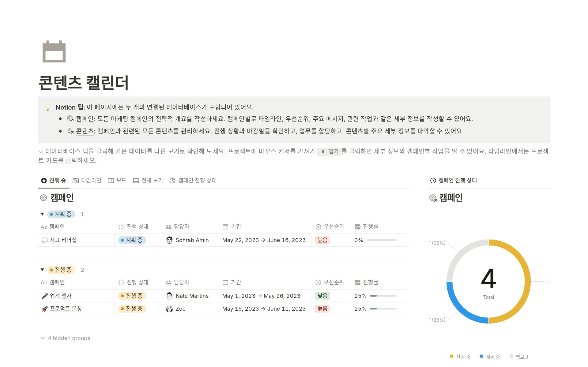Image resolution: width=588 pixels, height=367 pixels.
Task: Open the 콘텐츠 link in Notion tip
Action: coord(85,131)
